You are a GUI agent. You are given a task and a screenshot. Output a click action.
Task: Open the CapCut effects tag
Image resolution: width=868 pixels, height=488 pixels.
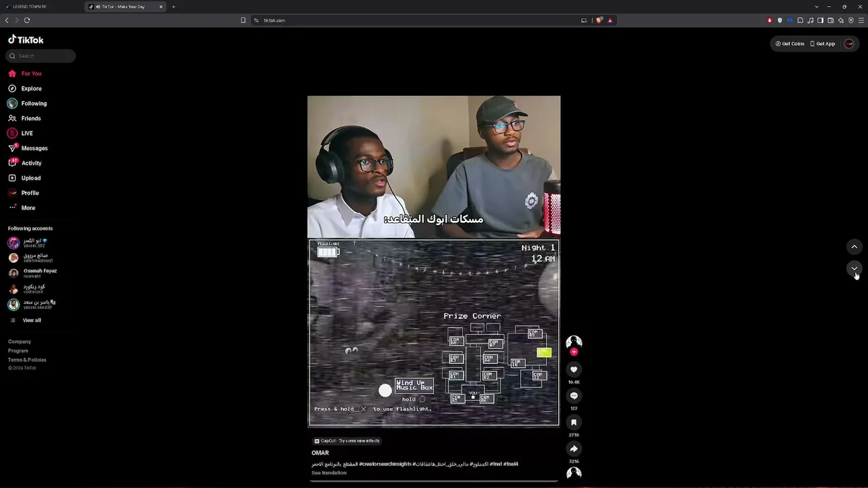pyautogui.click(x=347, y=441)
